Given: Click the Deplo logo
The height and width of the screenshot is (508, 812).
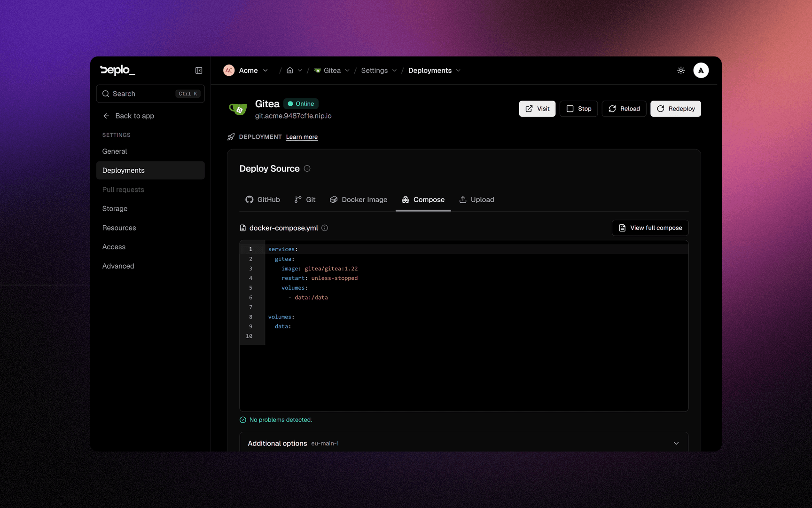Looking at the screenshot, I should [x=117, y=70].
